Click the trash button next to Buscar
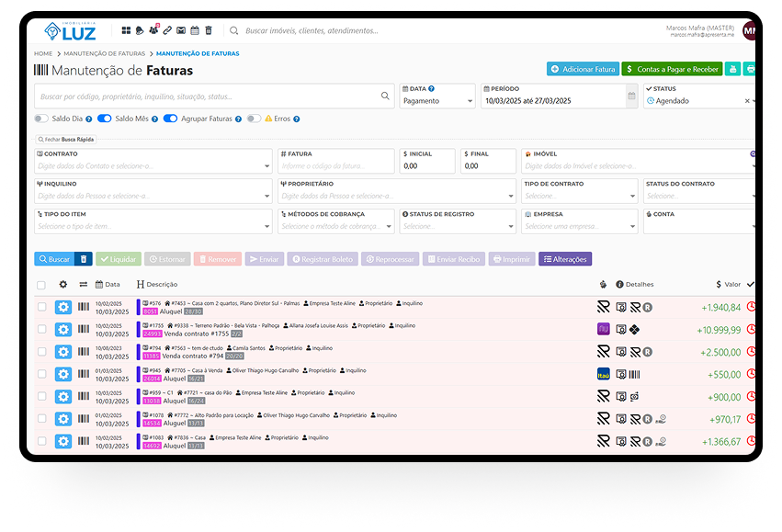Viewport: 782px width, 532px height. coord(84,259)
